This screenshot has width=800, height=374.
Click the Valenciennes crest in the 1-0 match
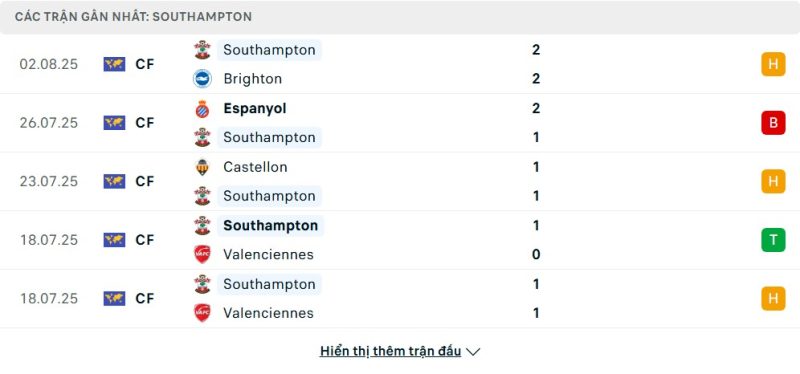pyautogui.click(x=203, y=254)
